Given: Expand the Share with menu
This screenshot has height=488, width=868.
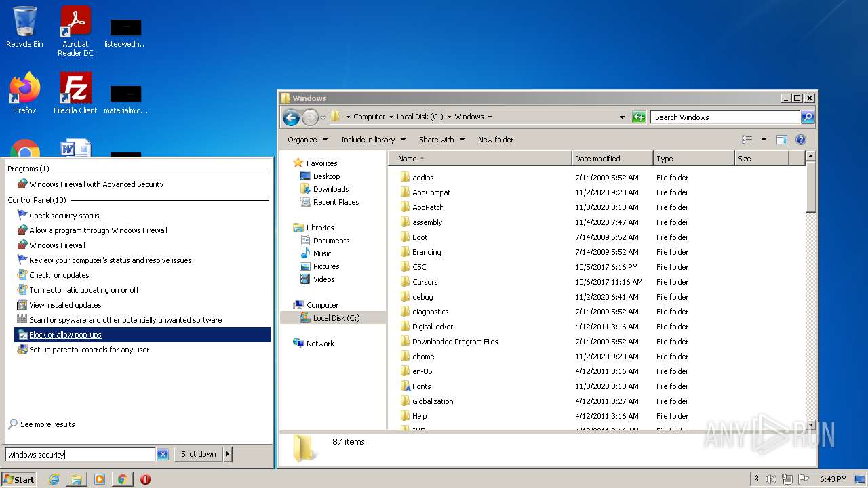Looking at the screenshot, I should point(442,140).
